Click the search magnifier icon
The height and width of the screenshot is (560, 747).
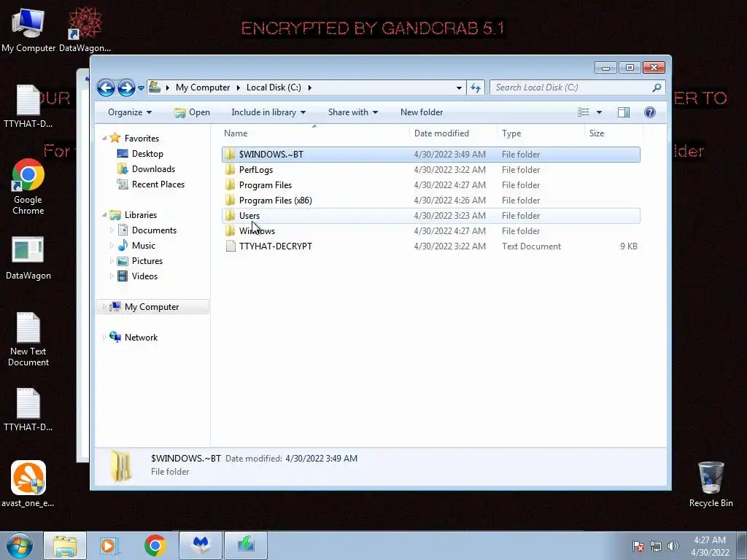pos(657,87)
